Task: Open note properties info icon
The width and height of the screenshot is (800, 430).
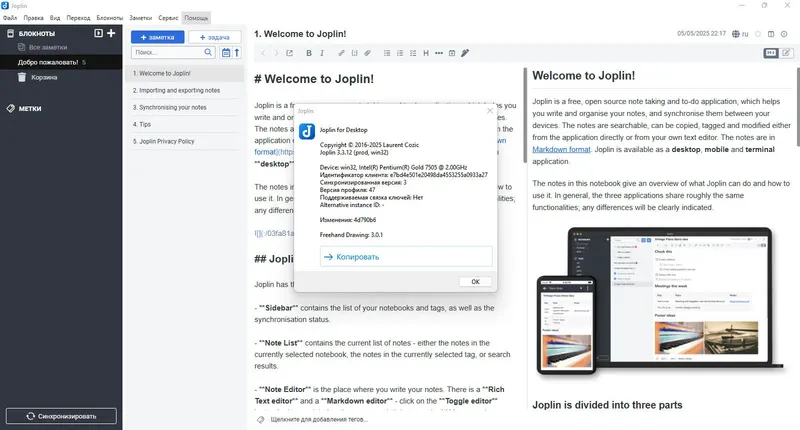Action: [784, 34]
